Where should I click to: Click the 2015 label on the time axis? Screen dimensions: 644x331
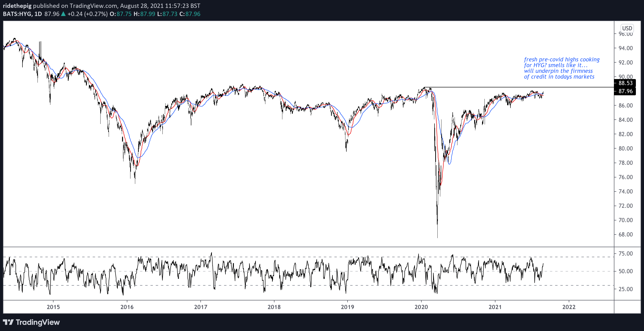coord(53,307)
